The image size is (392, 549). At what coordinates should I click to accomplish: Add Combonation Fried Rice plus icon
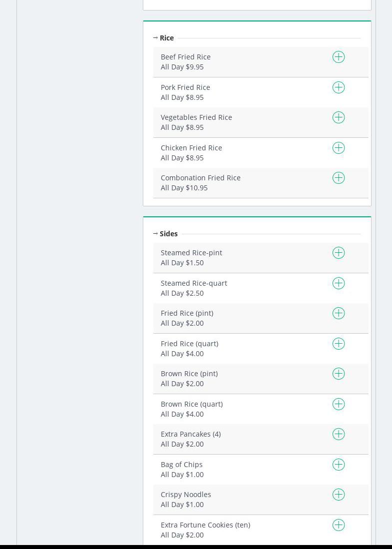(x=339, y=178)
